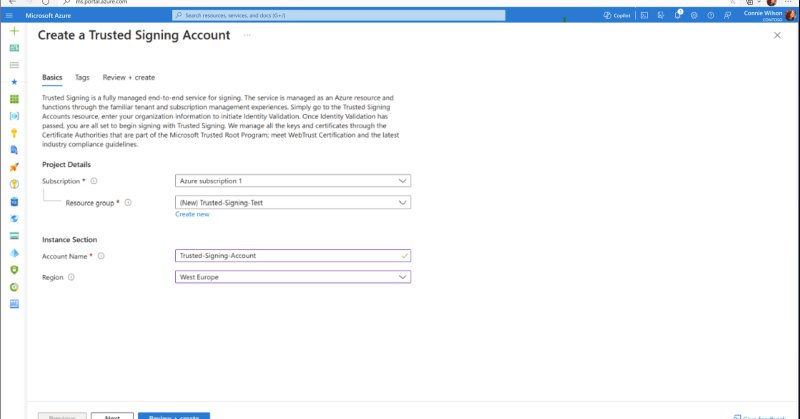Viewport: 800px width, 419px height.
Task: Click Create new resource group link
Action: tap(192, 214)
